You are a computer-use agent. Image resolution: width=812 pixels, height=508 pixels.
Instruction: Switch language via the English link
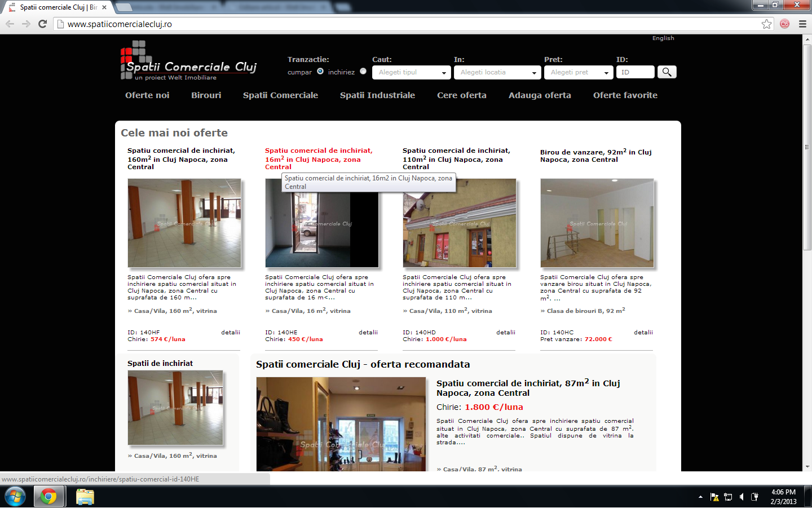(663, 38)
